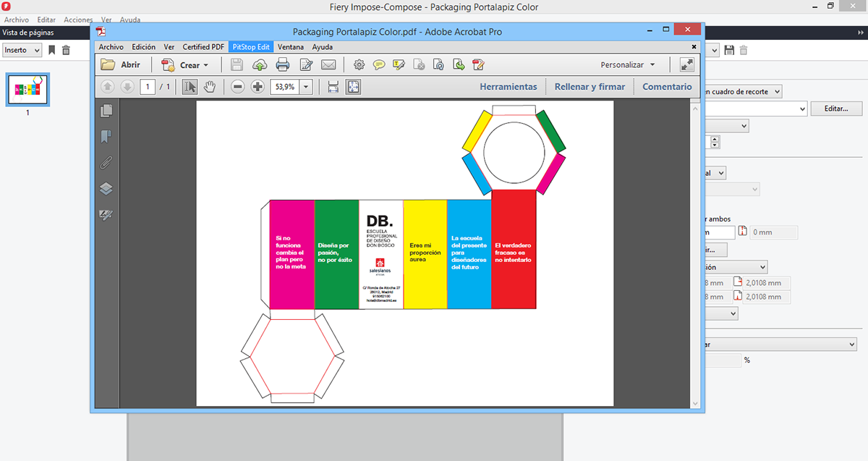This screenshot has width=868, height=461.
Task: Open the Certified PDF menu
Action: coord(203,47)
